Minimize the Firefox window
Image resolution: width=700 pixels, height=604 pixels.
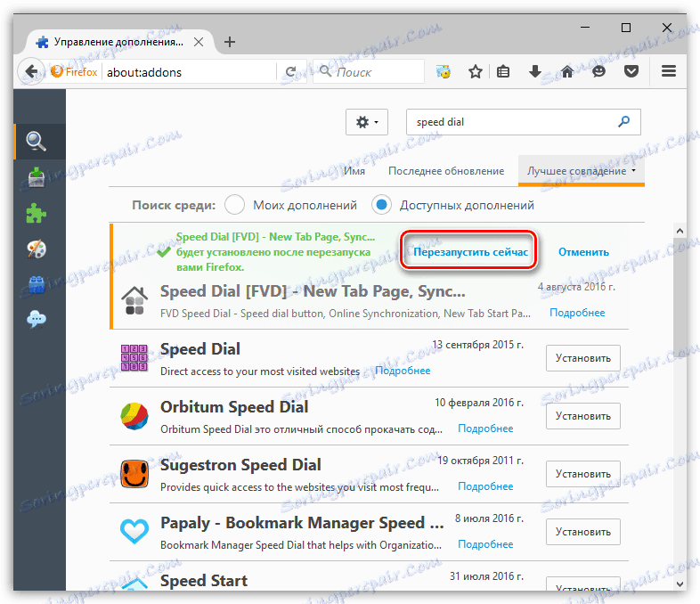click(585, 28)
